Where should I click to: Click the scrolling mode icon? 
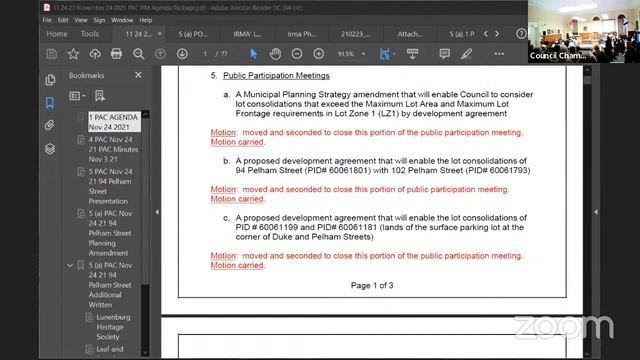point(412,54)
